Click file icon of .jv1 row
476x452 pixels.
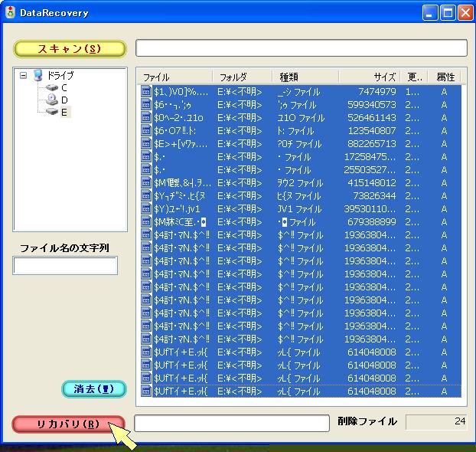tap(146, 209)
